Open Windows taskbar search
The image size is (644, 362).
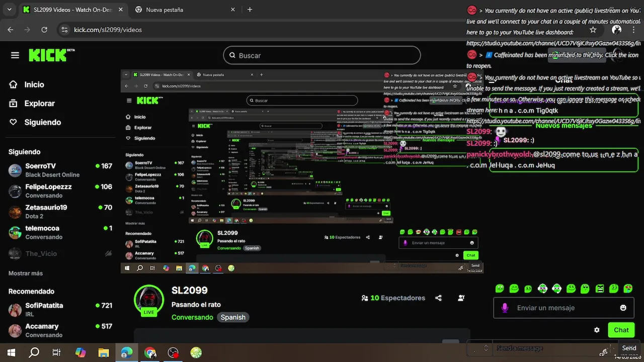(x=34, y=353)
